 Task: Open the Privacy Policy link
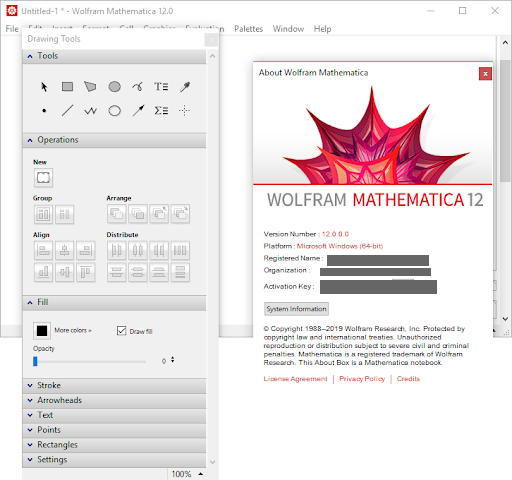tap(362, 379)
